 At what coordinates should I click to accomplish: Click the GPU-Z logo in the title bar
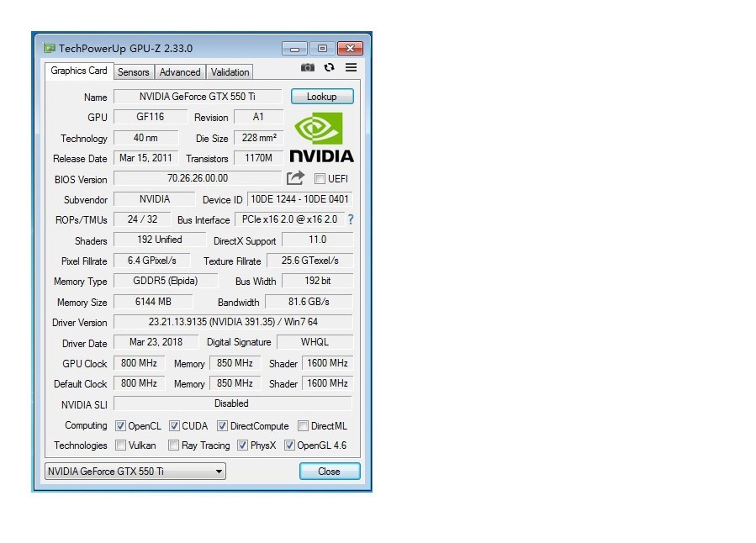point(51,48)
